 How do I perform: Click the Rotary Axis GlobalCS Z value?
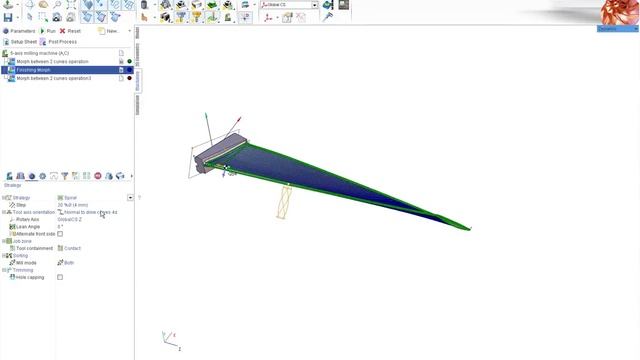69,220
